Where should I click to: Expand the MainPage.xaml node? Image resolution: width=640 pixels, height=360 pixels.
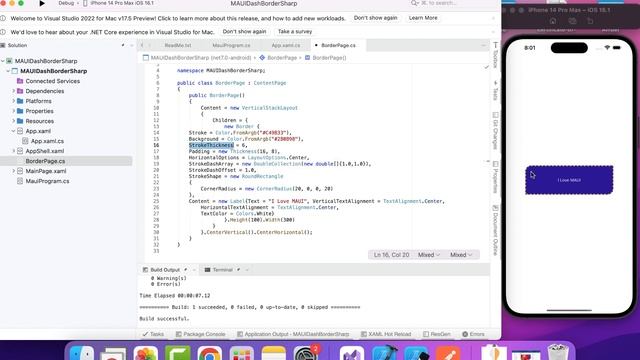tap(13, 171)
